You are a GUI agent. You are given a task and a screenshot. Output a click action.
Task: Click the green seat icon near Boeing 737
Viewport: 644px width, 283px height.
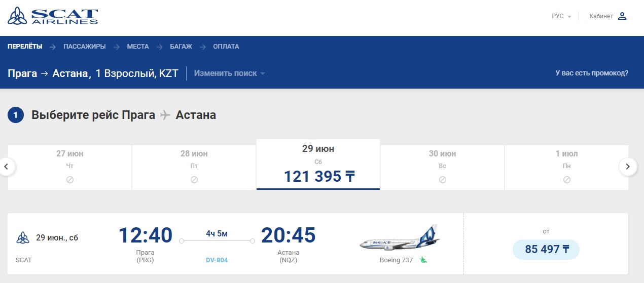pyautogui.click(x=424, y=260)
